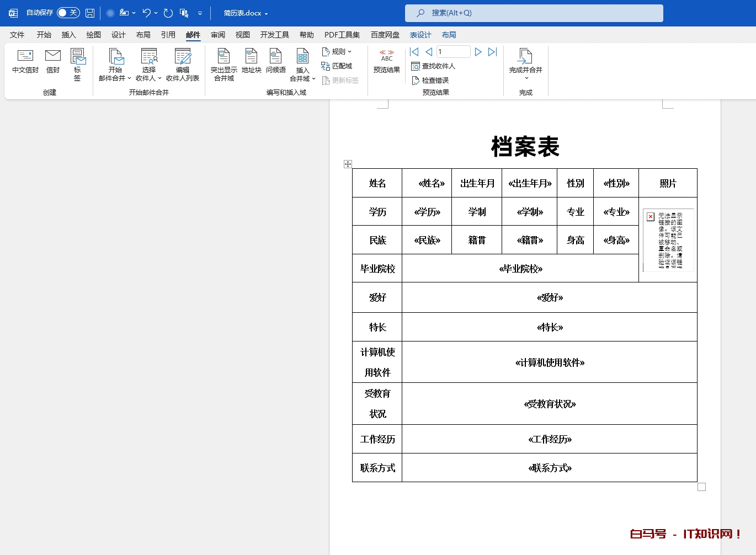Open the 插入 insert tab
The image size is (756, 555).
[68, 35]
